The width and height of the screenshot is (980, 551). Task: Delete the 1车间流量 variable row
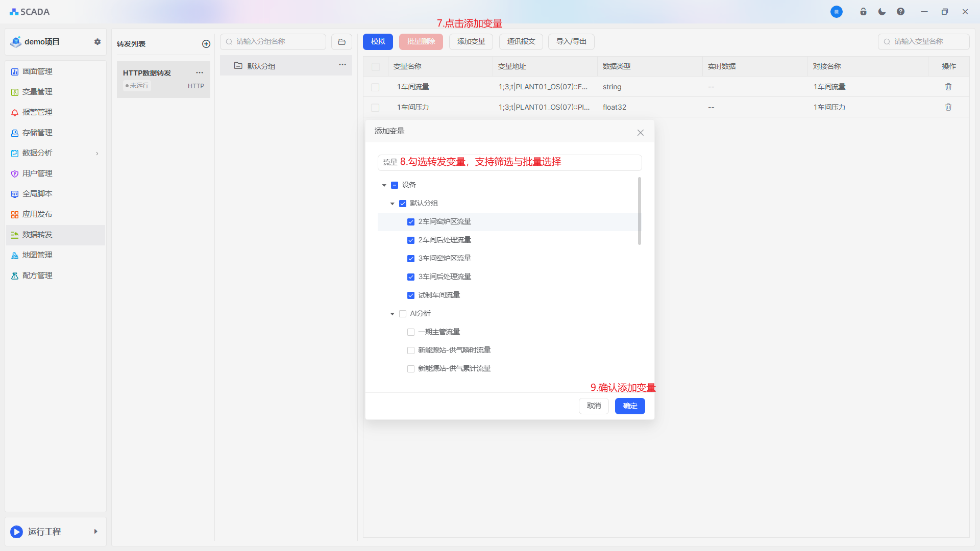pos(948,87)
